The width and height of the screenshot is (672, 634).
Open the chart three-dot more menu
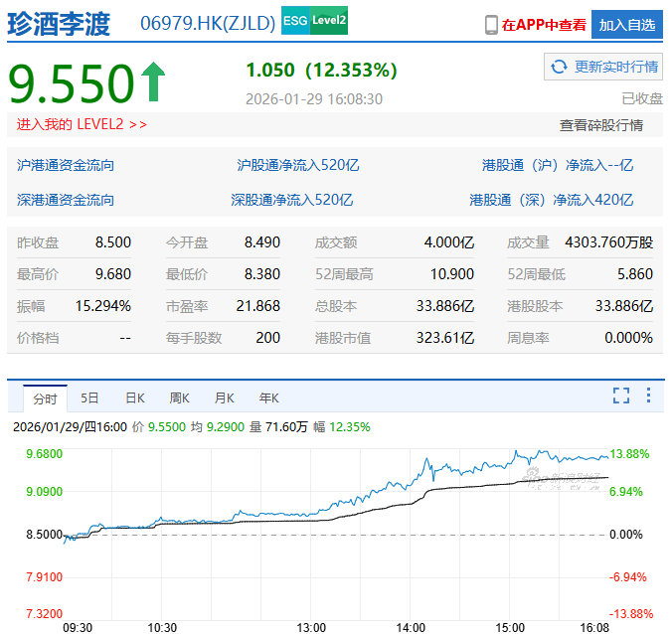pos(648,395)
